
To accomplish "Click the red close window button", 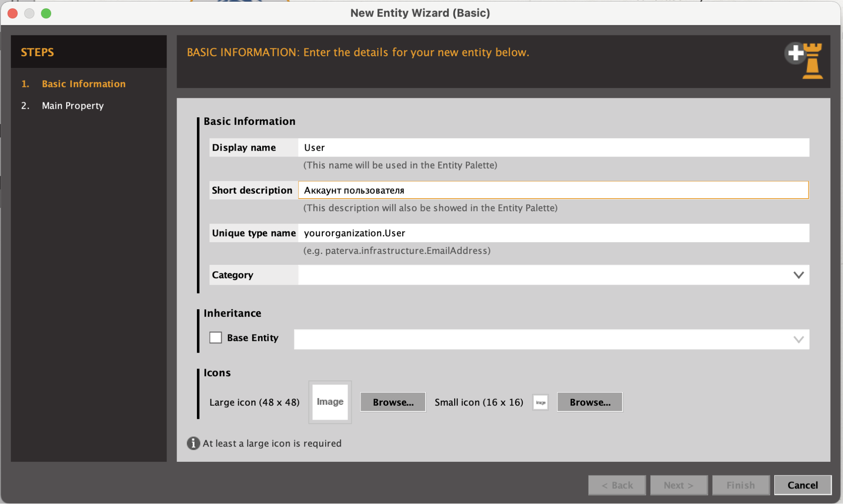I will pos(13,13).
